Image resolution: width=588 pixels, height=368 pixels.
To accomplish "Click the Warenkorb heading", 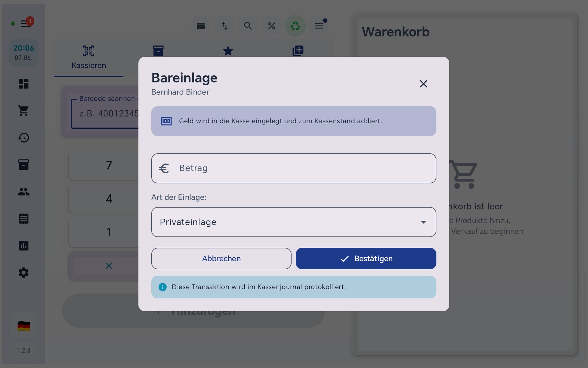I will [396, 32].
